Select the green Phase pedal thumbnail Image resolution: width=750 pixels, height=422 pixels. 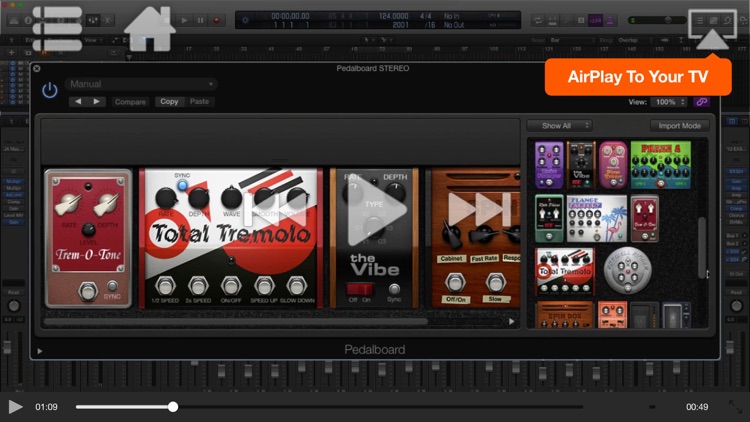(x=661, y=165)
